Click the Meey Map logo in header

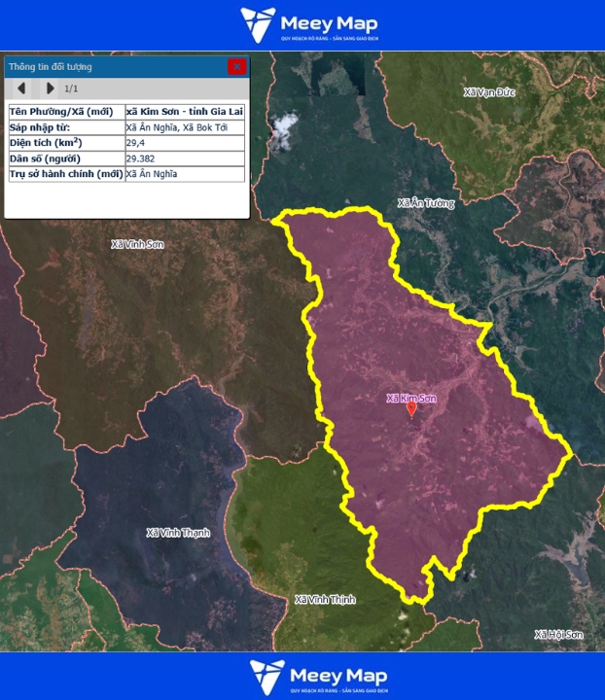click(309, 24)
